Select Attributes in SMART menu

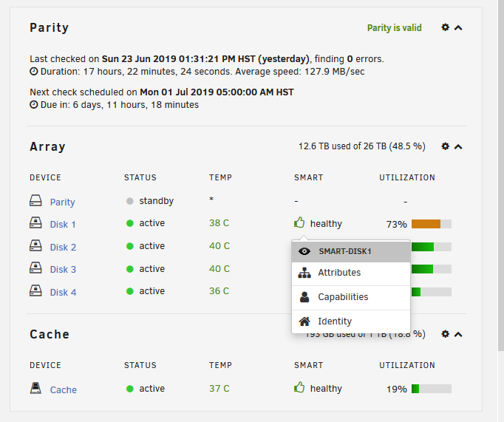tap(351, 273)
